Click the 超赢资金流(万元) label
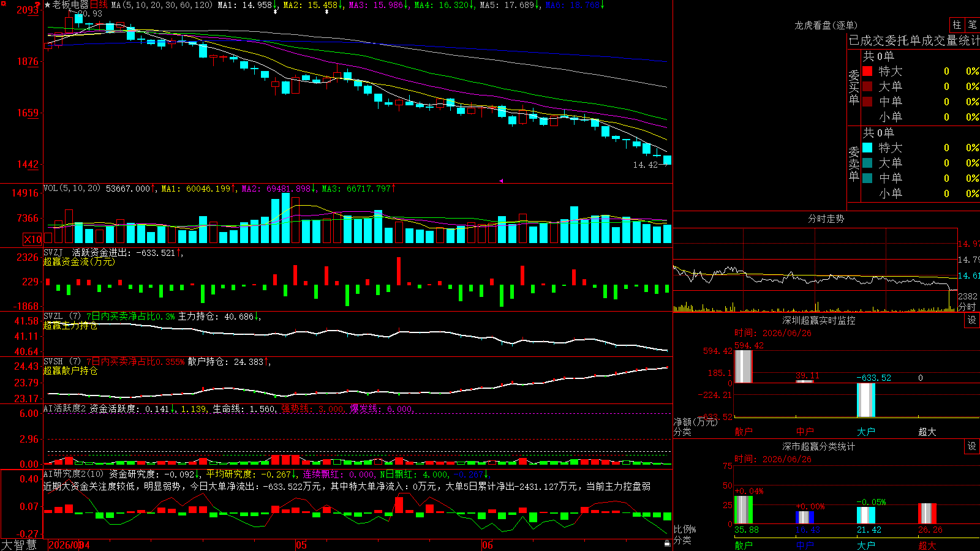 coord(79,261)
